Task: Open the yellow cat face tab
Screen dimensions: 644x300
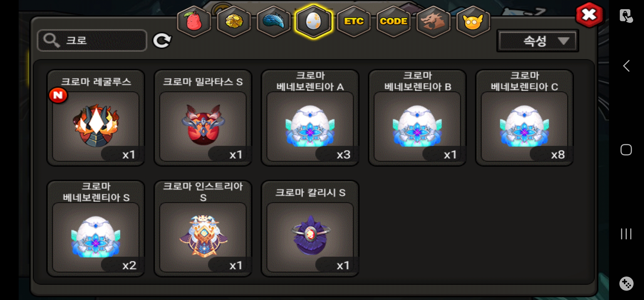Action: [x=473, y=21]
